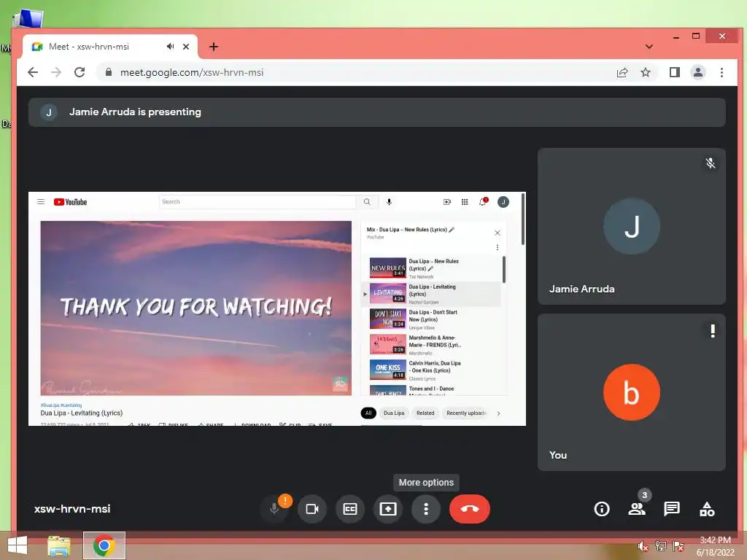The width and height of the screenshot is (747, 560).
Task: Open meeting details info icon
Action: 602,508
